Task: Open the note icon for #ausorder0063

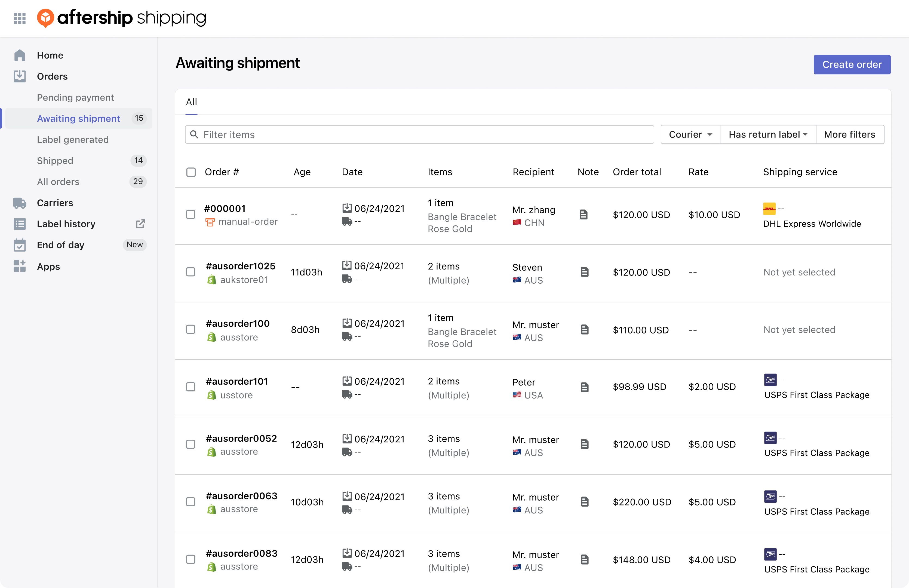Action: [585, 502]
